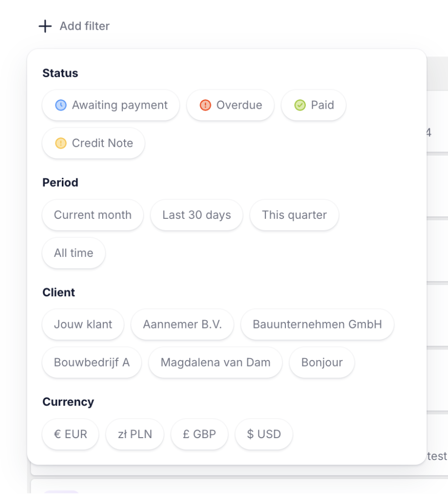Click the plus icon beside Add filter
The width and height of the screenshot is (448, 499).
pos(45,26)
